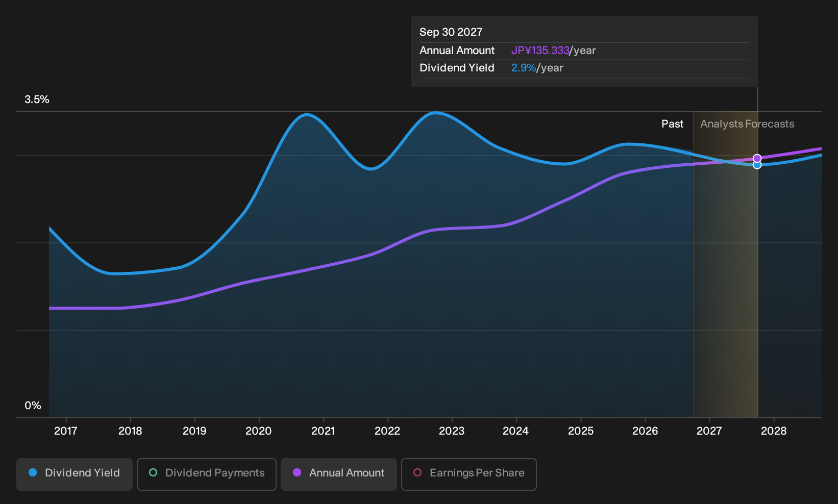
Task: Click the 2.9% dividend yield value
Action: pos(524,68)
